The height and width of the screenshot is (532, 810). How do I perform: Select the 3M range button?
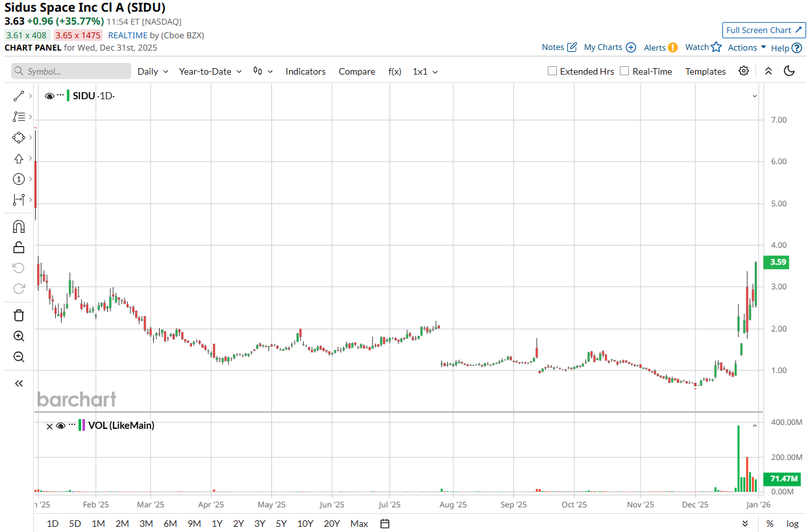point(146,524)
